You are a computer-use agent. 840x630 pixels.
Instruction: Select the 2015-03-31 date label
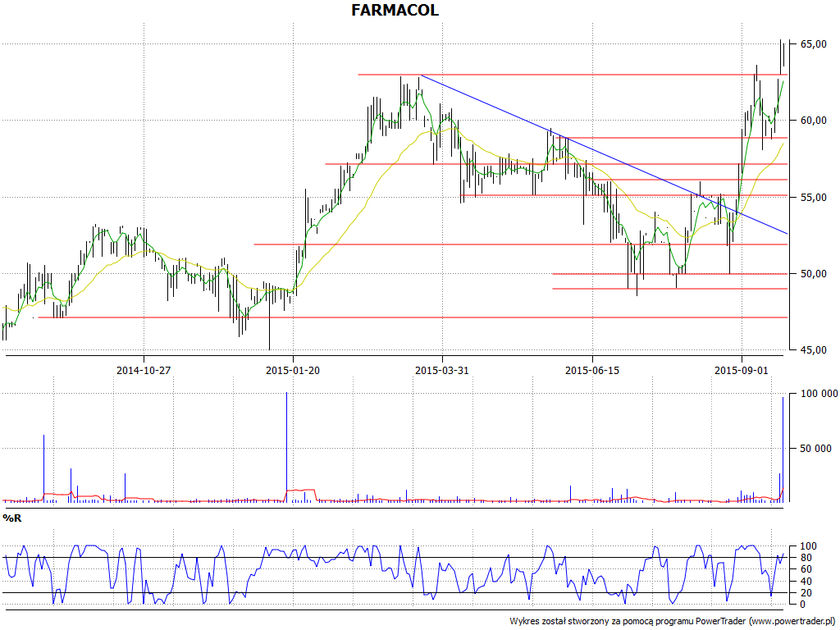pyautogui.click(x=442, y=370)
